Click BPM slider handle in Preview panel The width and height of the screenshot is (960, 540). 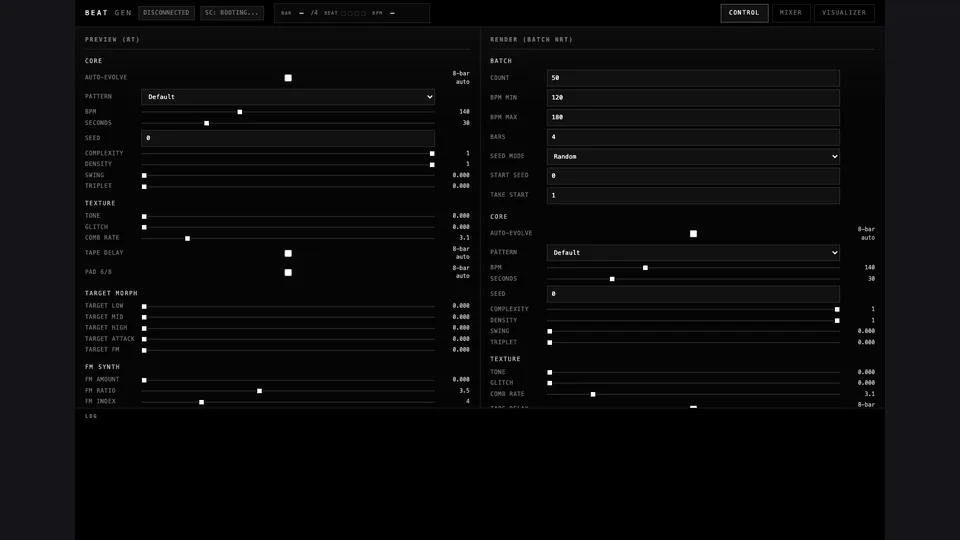(239, 112)
